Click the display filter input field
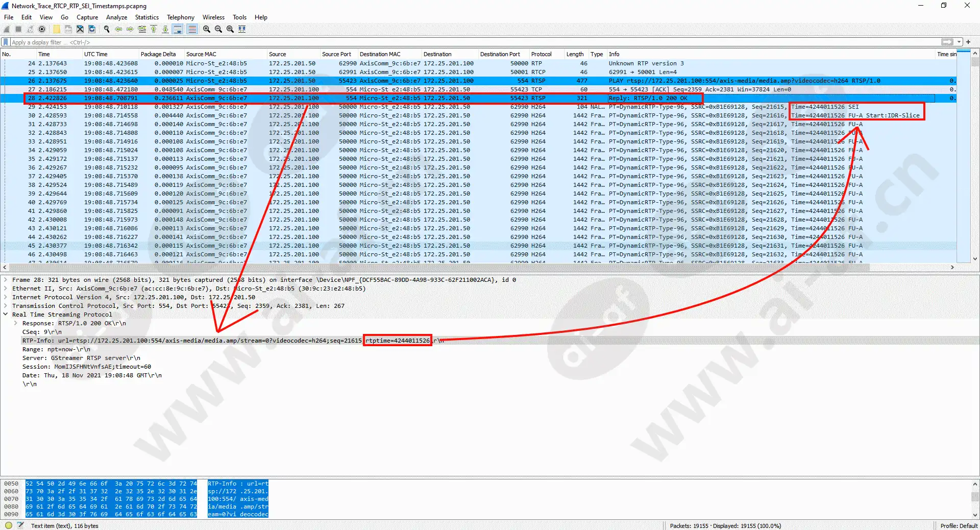 475,42
